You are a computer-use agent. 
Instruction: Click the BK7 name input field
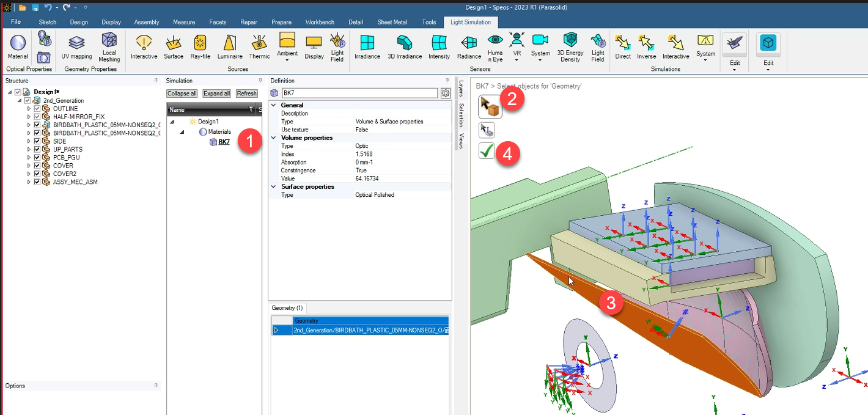tap(359, 93)
